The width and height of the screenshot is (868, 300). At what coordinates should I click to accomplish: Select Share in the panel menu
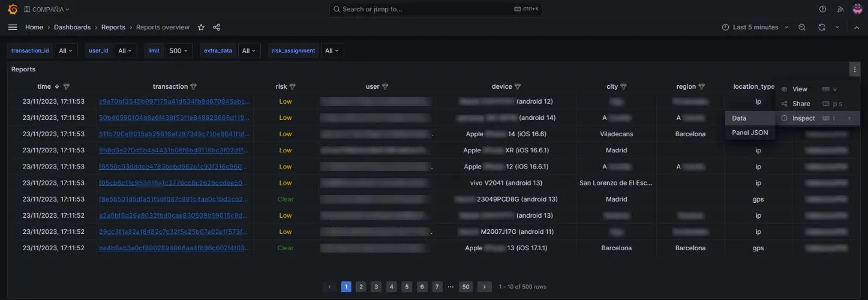click(x=818, y=104)
